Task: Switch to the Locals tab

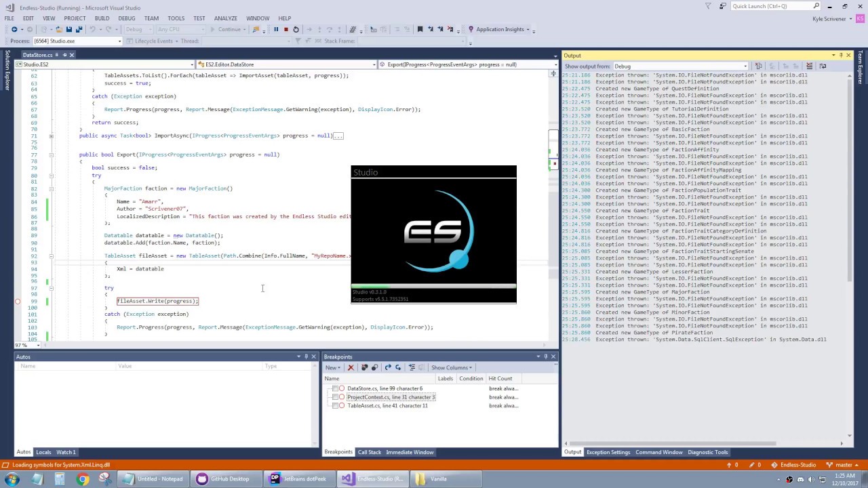Action: point(43,452)
